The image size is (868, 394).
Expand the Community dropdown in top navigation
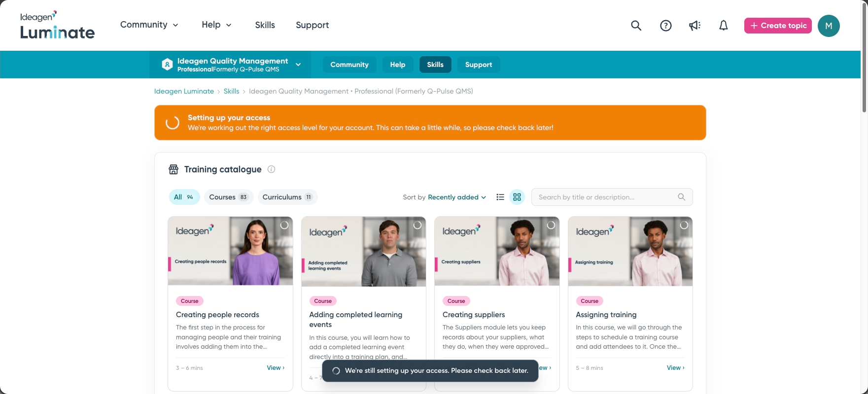(x=149, y=25)
